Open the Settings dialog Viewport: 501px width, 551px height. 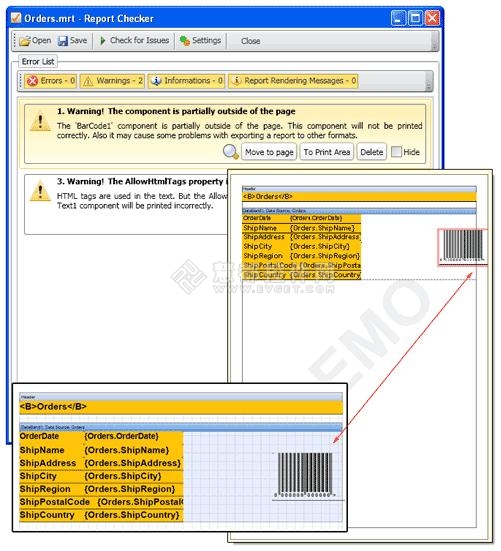(200, 41)
